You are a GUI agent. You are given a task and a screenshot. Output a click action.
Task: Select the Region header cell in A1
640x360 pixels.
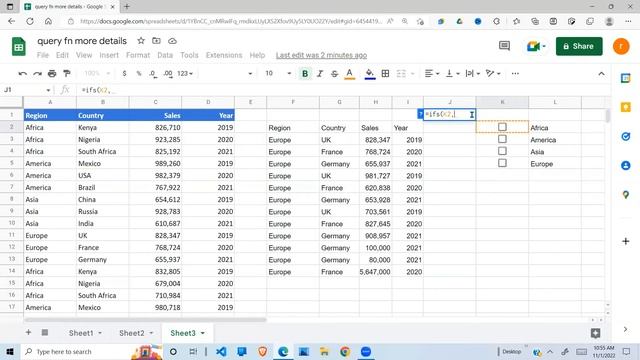(50, 115)
